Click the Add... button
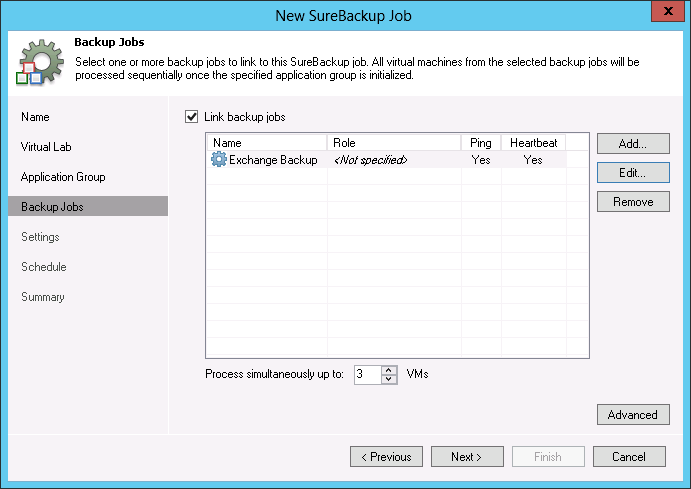Viewport: 691px width, 489px height. (633, 144)
